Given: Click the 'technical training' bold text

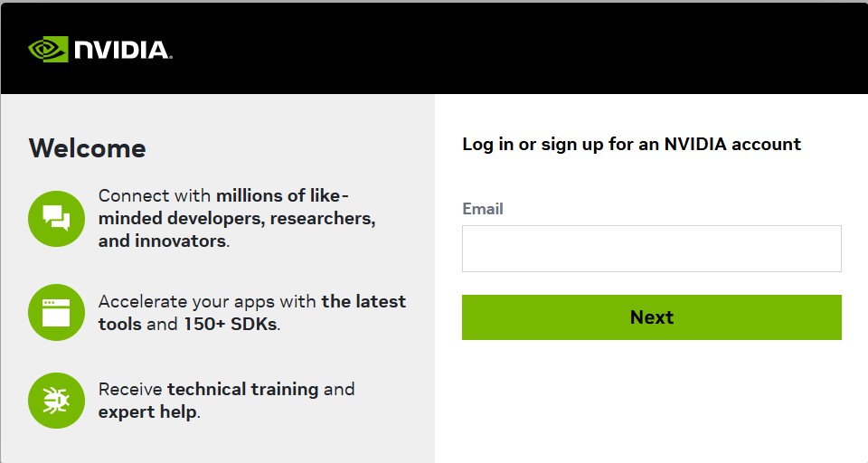Looking at the screenshot, I should click(243, 390).
